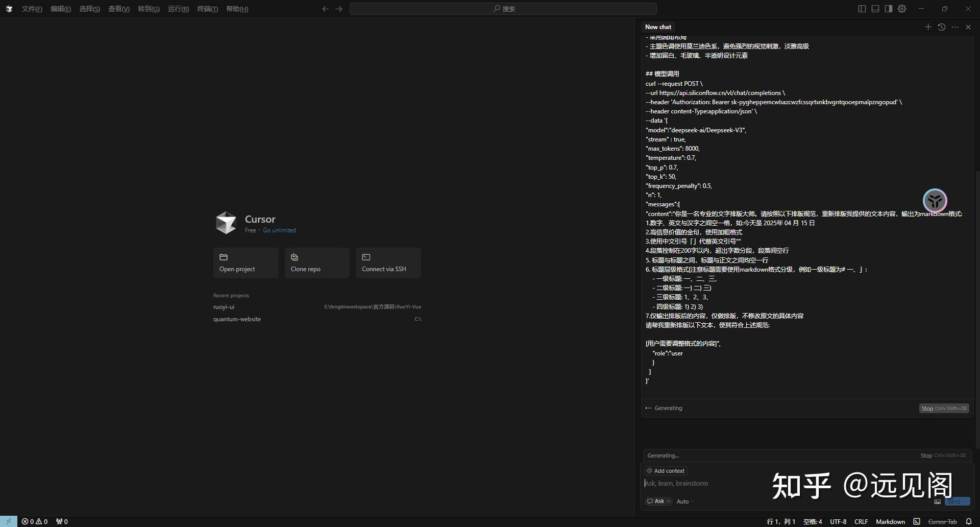Focus the top search command box
This screenshot has width=980, height=527.
(503, 9)
